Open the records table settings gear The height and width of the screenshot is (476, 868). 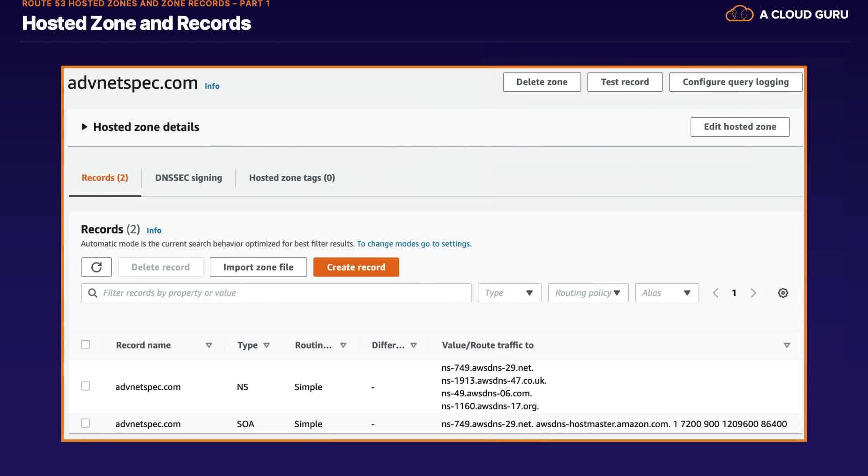pos(783,293)
